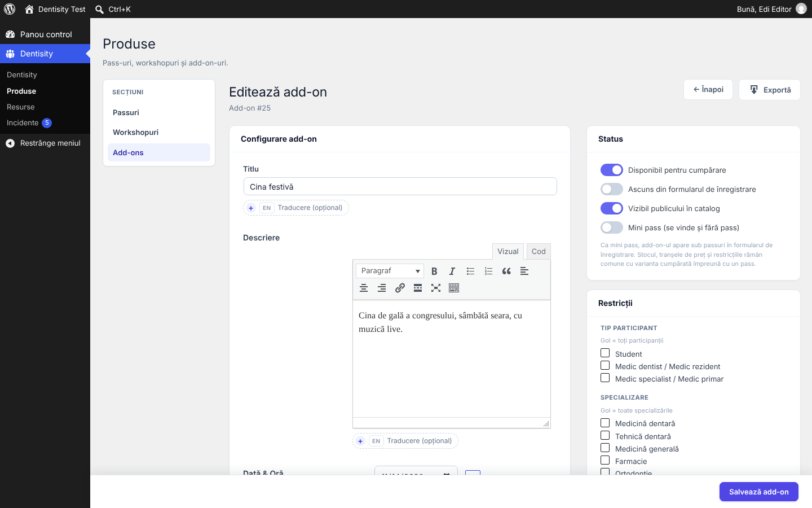The width and height of the screenshot is (812, 508).
Task: Go back with the Înapoi button
Action: click(708, 90)
